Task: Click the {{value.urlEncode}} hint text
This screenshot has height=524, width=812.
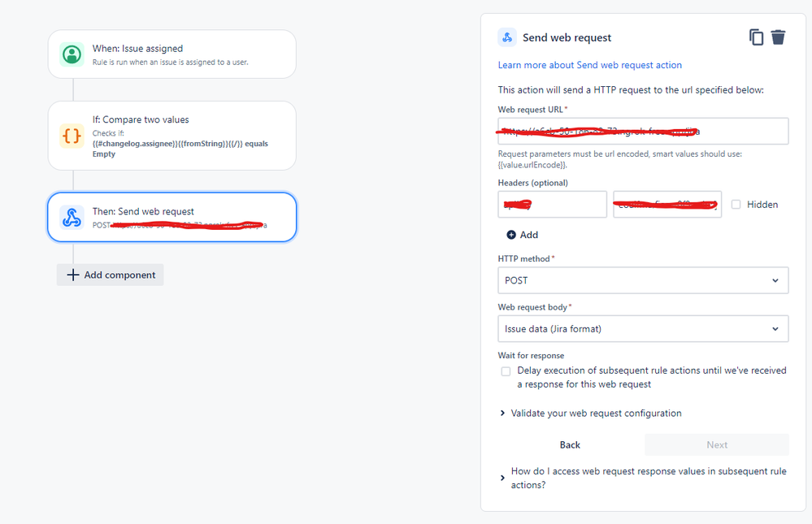Action: coord(532,165)
